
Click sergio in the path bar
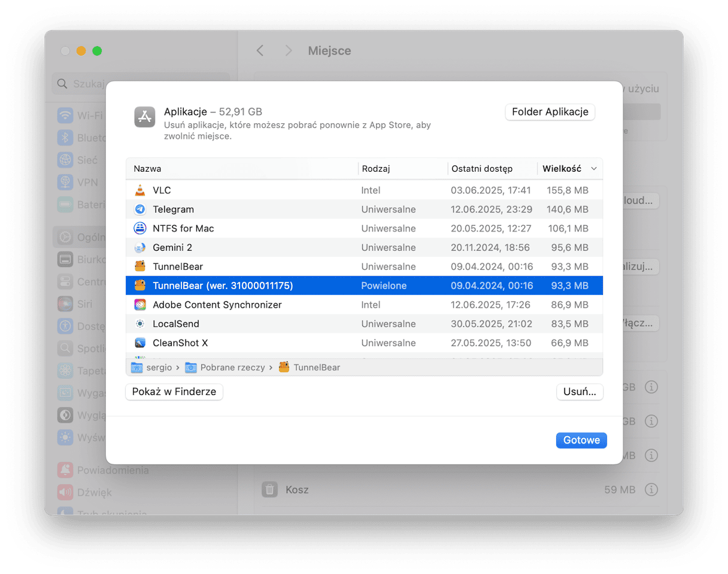[159, 368]
